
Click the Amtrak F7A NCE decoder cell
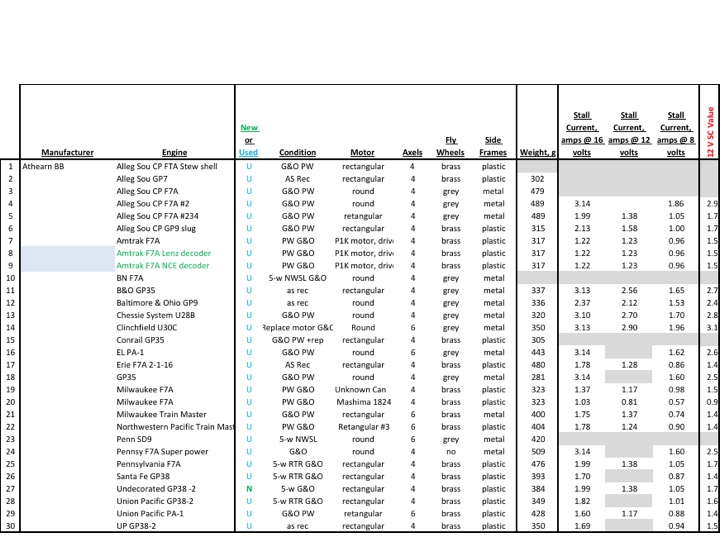[x=163, y=266]
